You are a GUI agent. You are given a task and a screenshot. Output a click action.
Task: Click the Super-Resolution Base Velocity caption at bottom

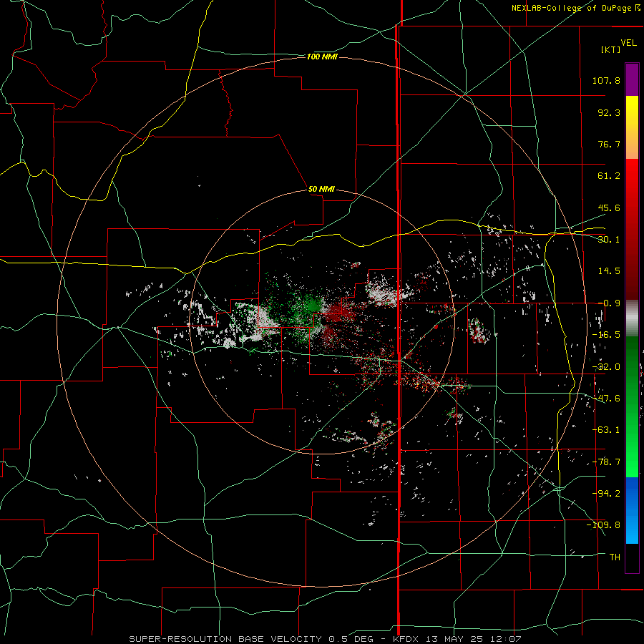326,639
